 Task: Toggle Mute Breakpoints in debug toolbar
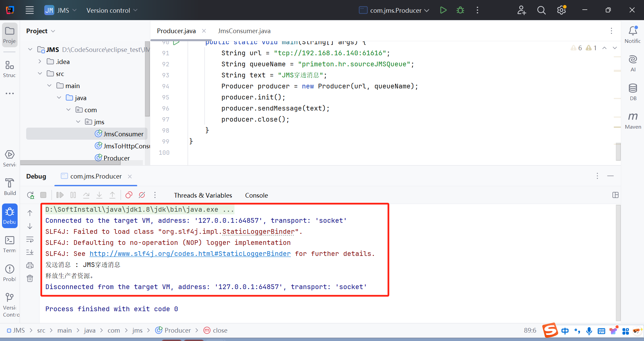142,195
